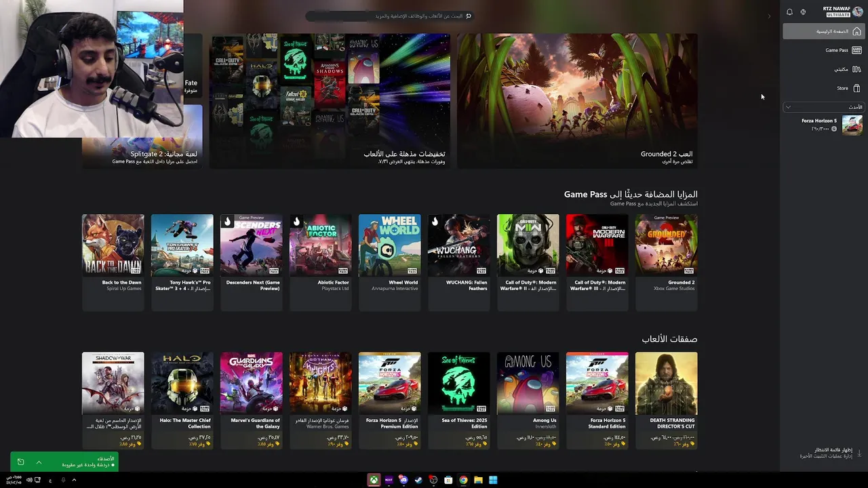Click the Xbox app taskbar icon
Screen dimensions: 868x488
point(374,480)
